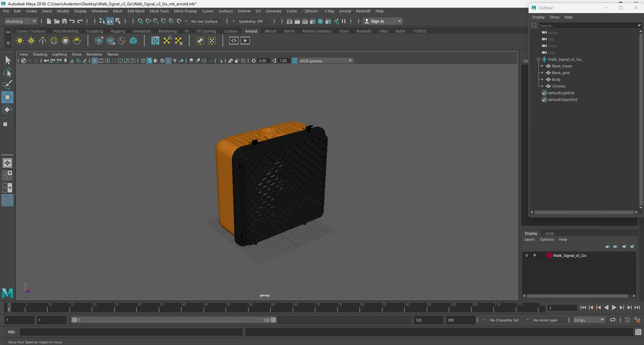This screenshot has height=345, width=644.
Task: Toggle textured display in viewport
Action: pyautogui.click(x=168, y=61)
